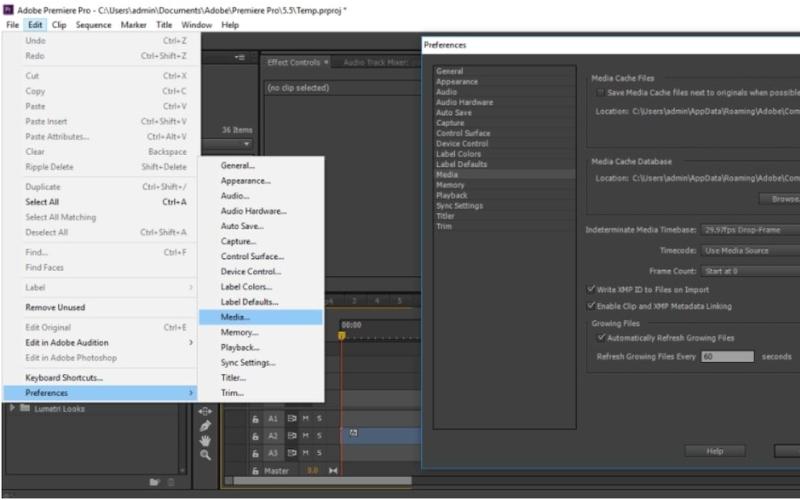Switch to the Effect Controls tab
The width and height of the screenshot is (800, 500).
293,62
